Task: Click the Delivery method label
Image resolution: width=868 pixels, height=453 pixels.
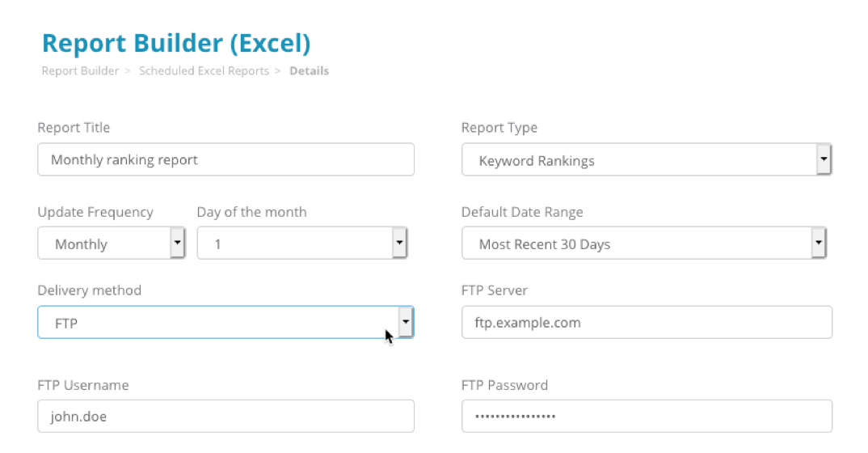Action: 89,290
